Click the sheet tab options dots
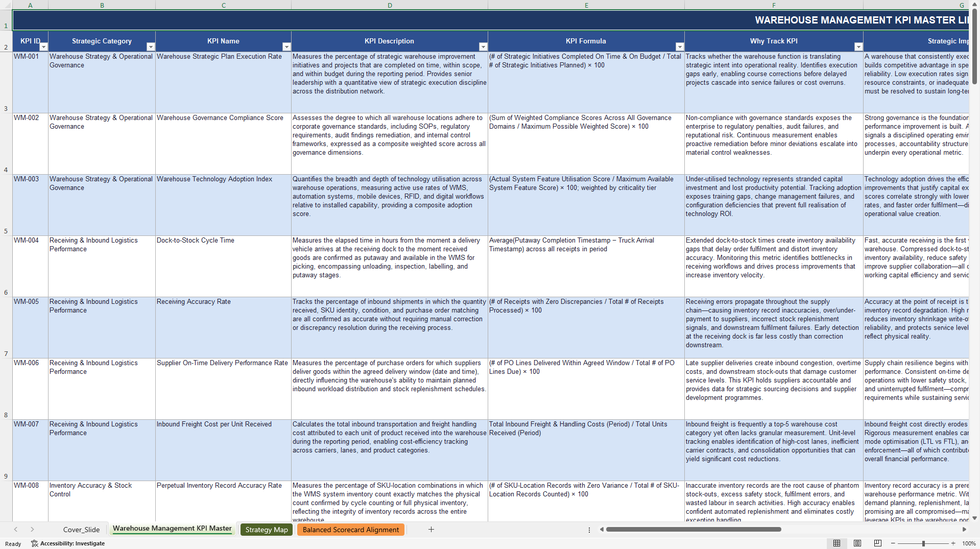 pyautogui.click(x=589, y=530)
